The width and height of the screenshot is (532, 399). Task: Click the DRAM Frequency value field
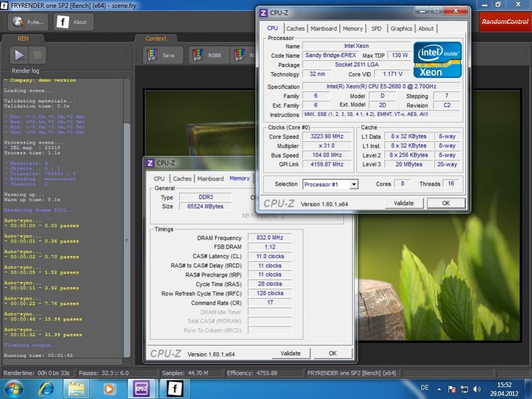(269, 238)
